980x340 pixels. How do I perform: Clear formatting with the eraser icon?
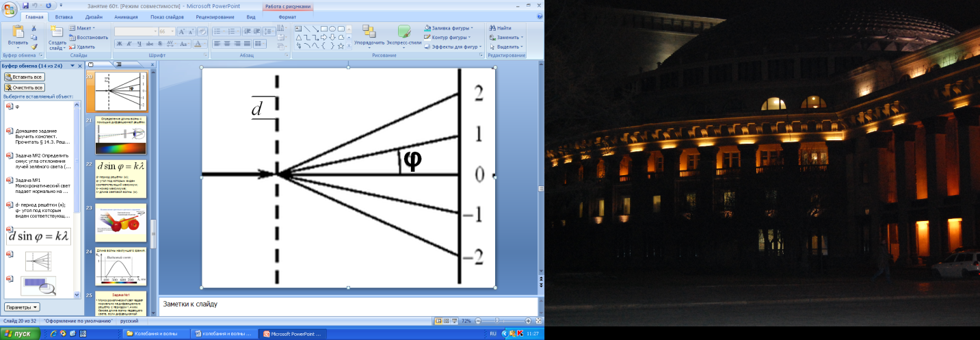203,31
